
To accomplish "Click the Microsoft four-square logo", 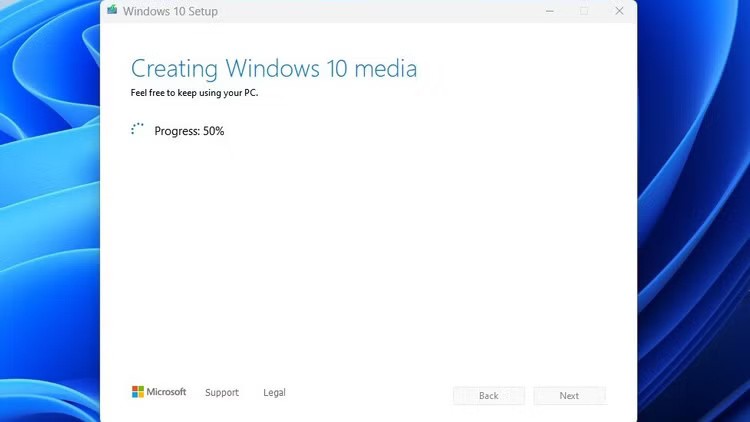I will point(138,392).
